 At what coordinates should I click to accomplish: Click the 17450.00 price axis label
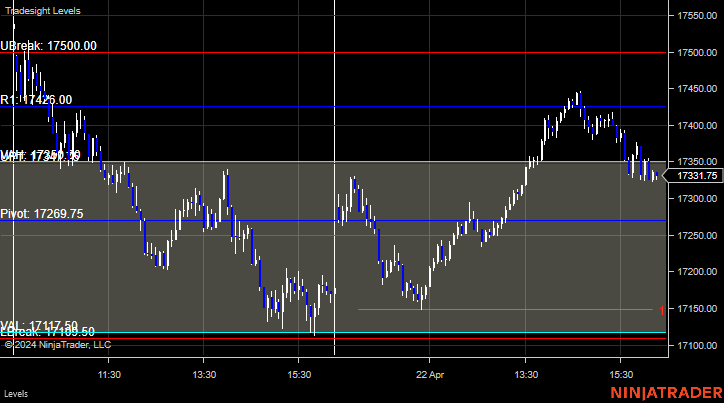coord(697,89)
